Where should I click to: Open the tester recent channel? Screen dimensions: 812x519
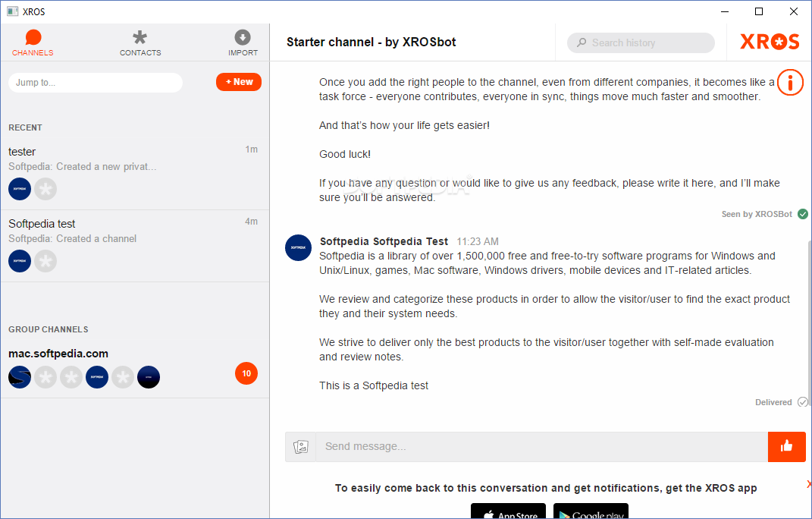point(135,174)
